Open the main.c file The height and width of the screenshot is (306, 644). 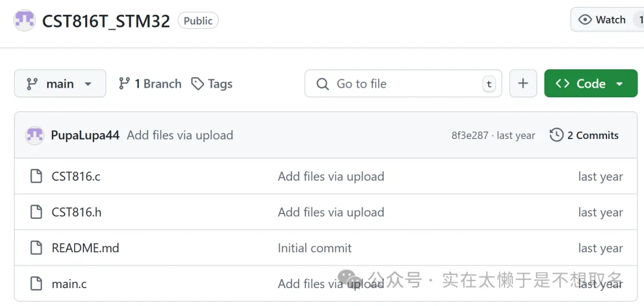69,284
